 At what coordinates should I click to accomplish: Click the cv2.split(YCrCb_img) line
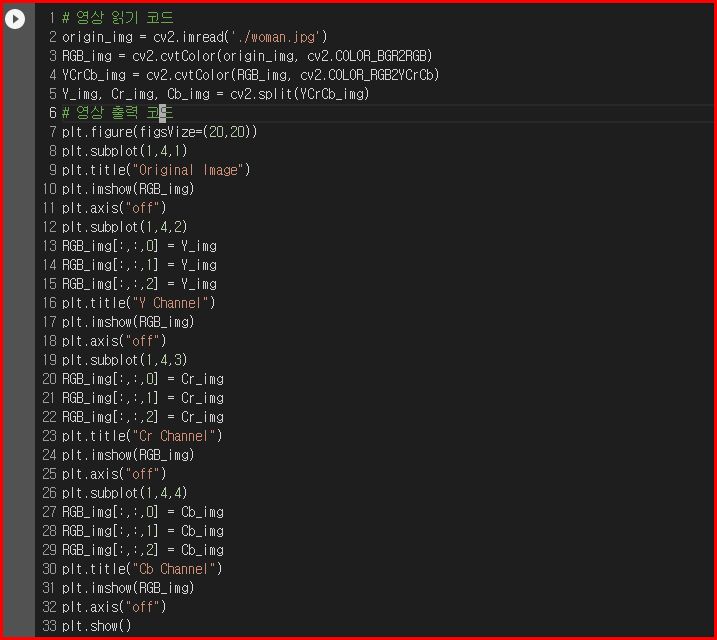215,94
